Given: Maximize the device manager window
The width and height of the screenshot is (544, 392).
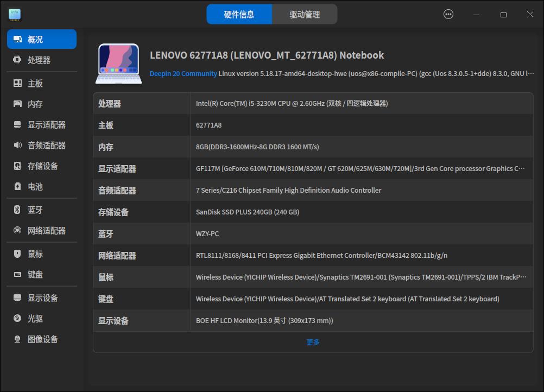Looking at the screenshot, I should [503, 15].
